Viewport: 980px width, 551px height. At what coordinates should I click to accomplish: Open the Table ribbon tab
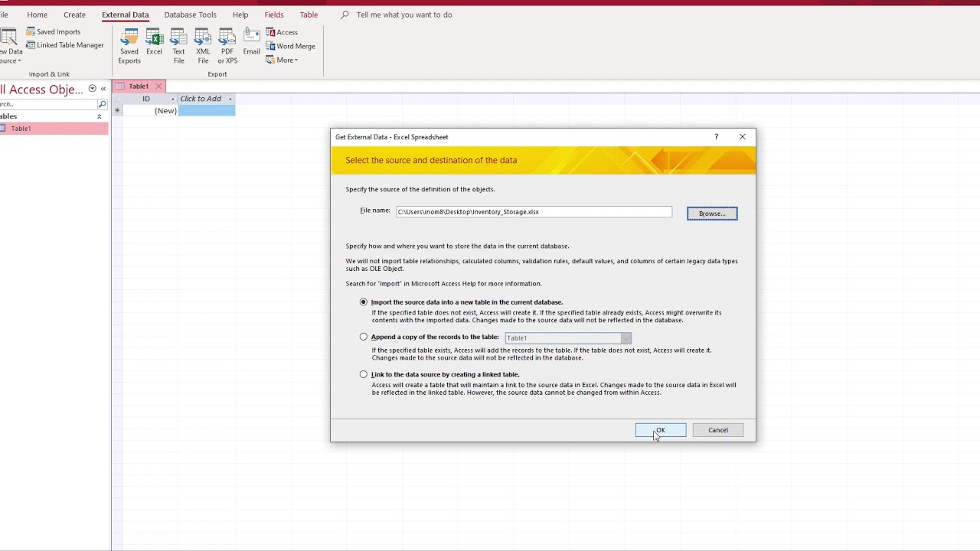pos(309,15)
